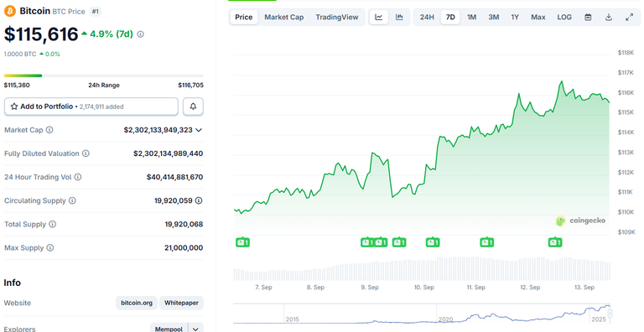Click info icon next to Circulating Supply value
This screenshot has height=332, width=644.
[x=199, y=200]
